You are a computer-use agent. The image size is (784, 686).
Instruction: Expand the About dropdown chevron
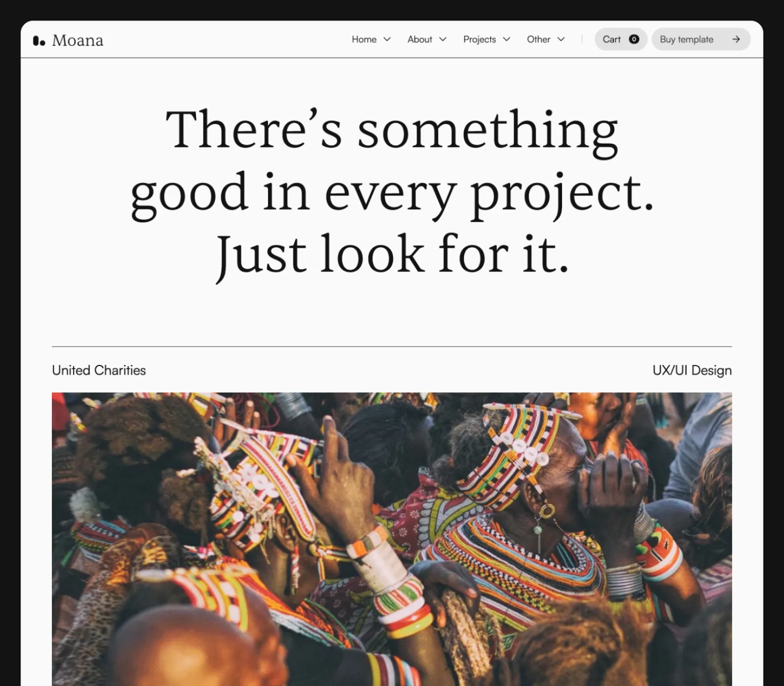443,39
